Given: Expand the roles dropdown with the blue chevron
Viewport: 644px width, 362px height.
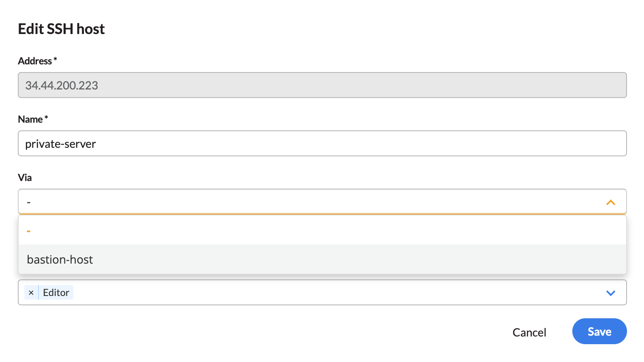Looking at the screenshot, I should point(610,293).
